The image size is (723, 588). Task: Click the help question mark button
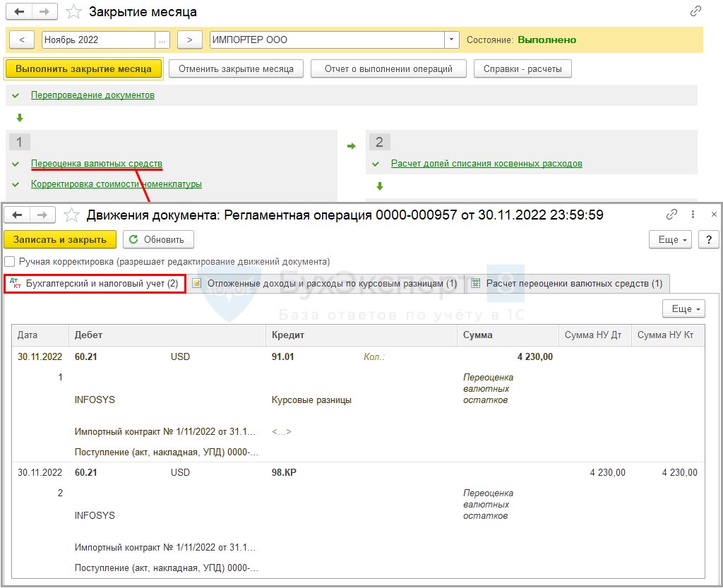(708, 239)
